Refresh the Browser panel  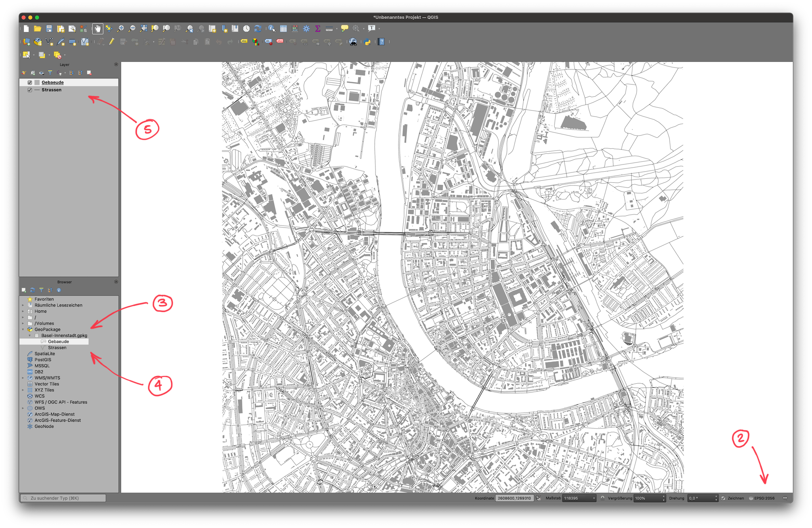[33, 290]
